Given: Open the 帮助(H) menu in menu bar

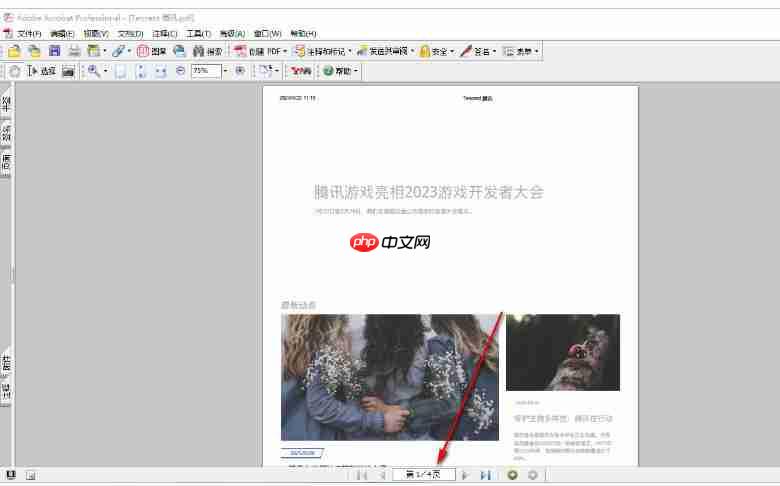Looking at the screenshot, I should 303,34.
